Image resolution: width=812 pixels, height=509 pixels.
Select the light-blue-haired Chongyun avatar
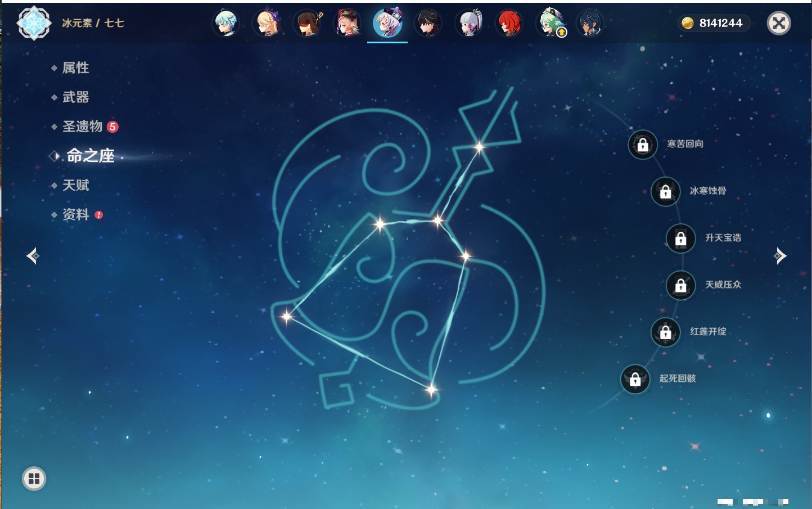(x=226, y=24)
